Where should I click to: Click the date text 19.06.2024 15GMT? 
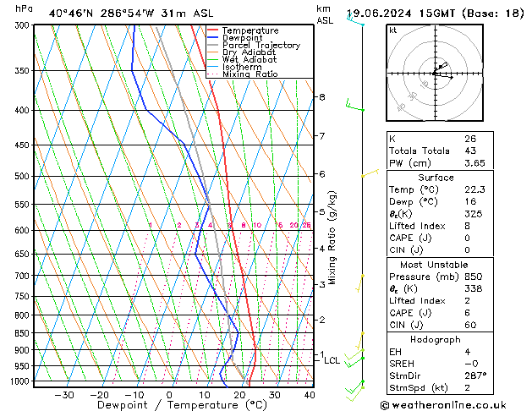coord(400,14)
